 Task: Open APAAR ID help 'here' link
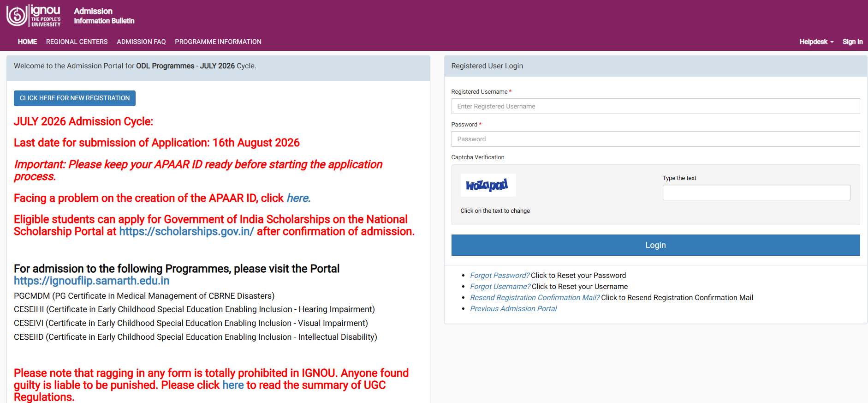click(x=298, y=198)
